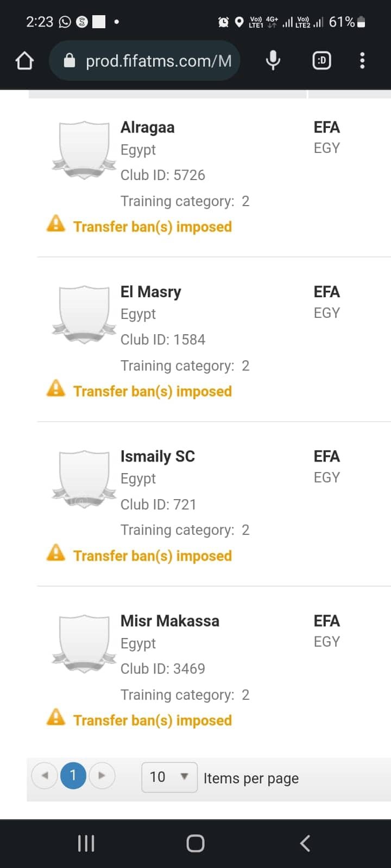
Task: Go to the previous results page
Action: 45,776
